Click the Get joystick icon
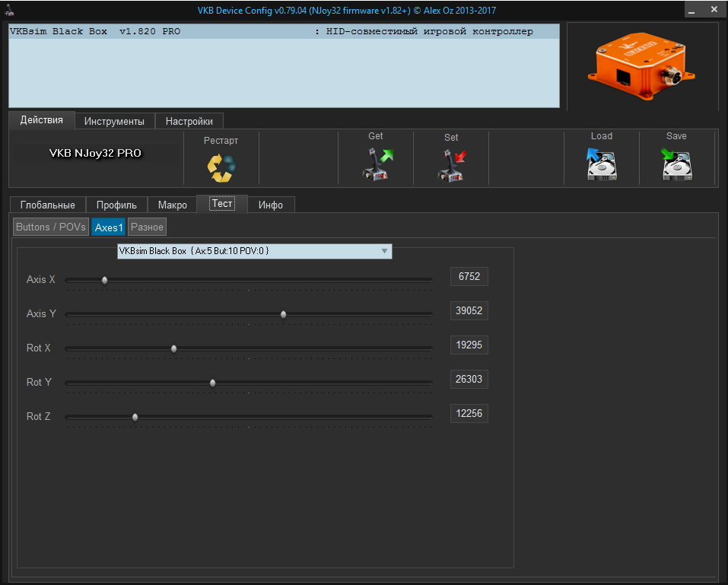The image size is (728, 585). [377, 164]
